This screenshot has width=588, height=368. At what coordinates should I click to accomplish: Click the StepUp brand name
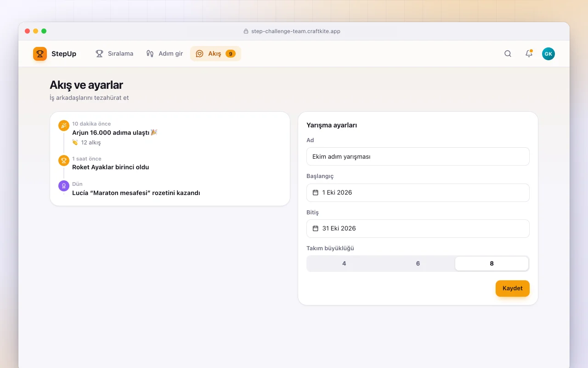point(64,54)
